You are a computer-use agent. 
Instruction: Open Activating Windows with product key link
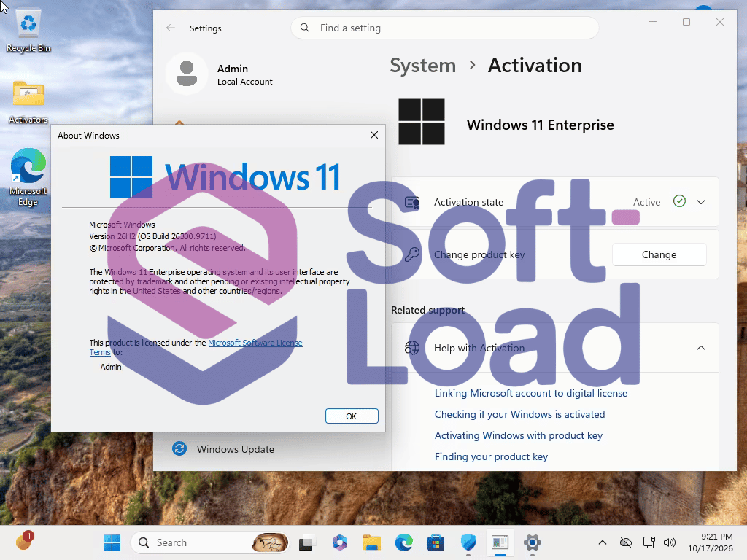pyautogui.click(x=519, y=435)
